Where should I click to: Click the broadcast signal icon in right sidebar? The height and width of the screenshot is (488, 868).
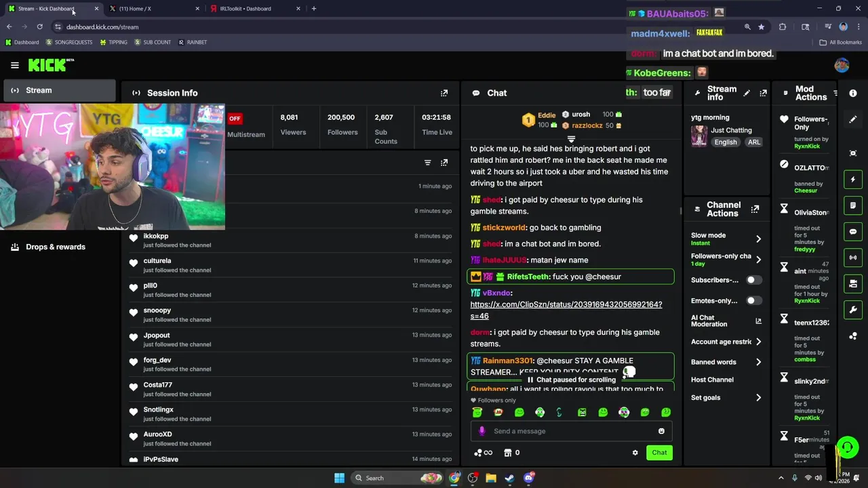[853, 258]
